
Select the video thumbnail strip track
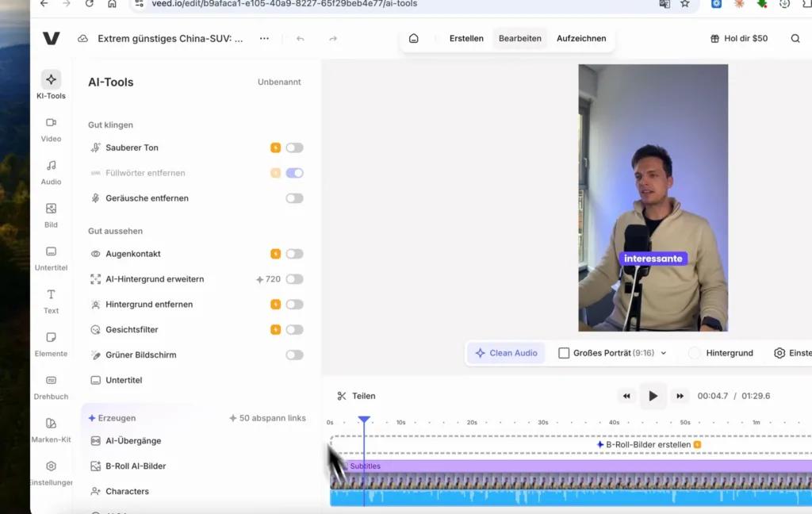571,481
